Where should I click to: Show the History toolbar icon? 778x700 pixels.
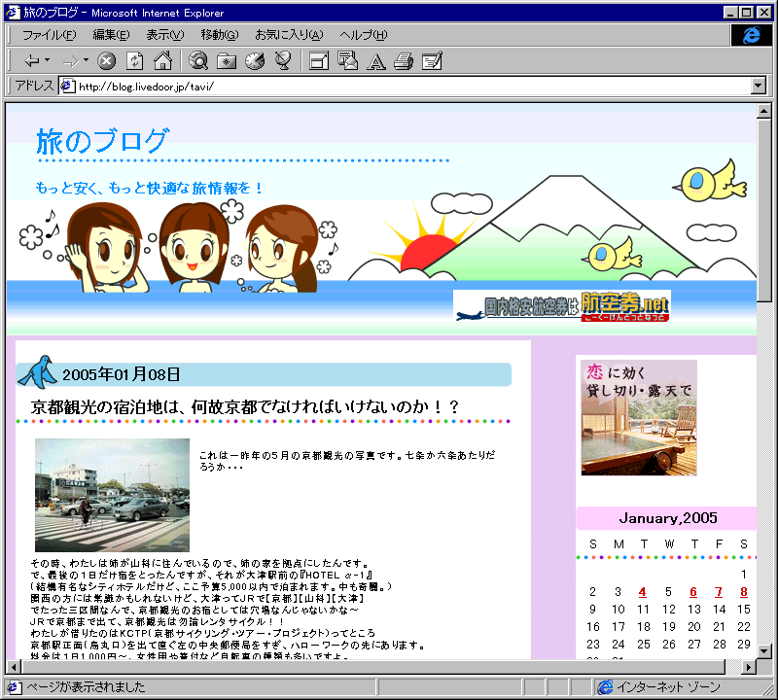pyautogui.click(x=255, y=61)
